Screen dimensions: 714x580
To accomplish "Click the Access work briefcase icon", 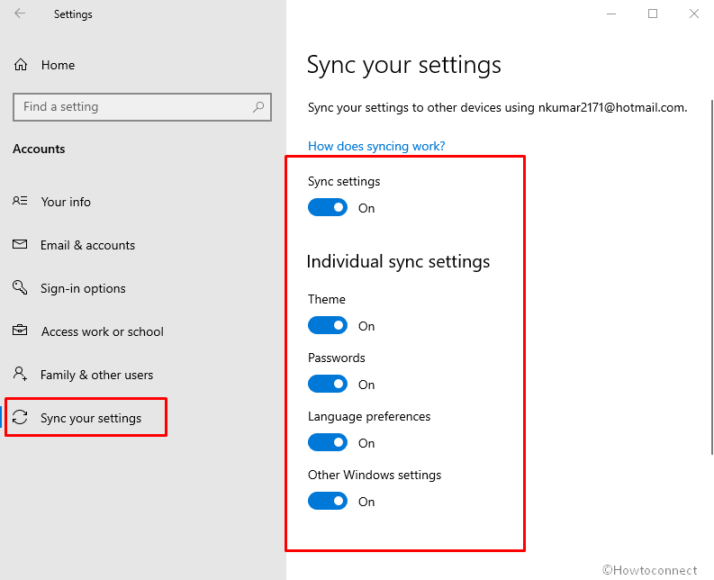I will pos(20,330).
